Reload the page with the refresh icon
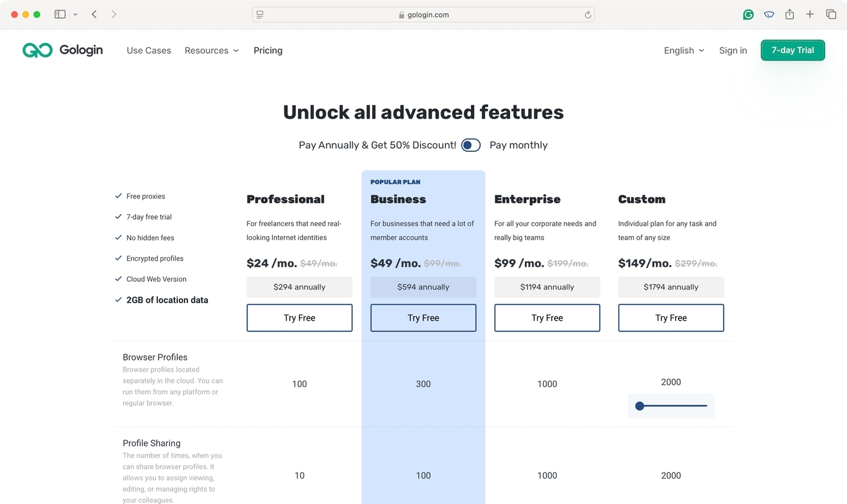The image size is (847, 504). 587,15
